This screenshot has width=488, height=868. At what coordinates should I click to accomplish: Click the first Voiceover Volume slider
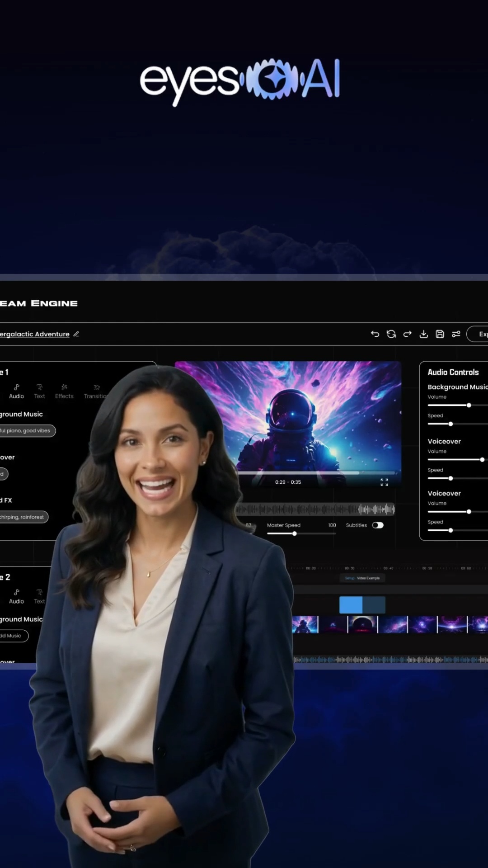point(458,460)
